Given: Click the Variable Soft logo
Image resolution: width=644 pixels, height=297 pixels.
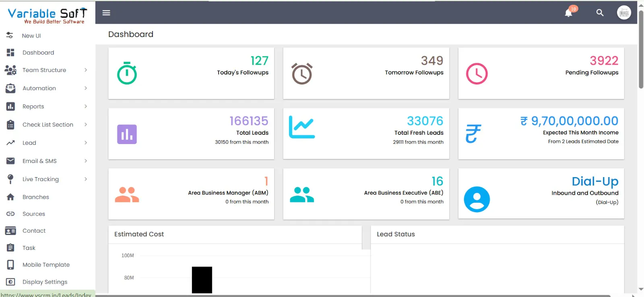Looking at the screenshot, I should (47, 16).
